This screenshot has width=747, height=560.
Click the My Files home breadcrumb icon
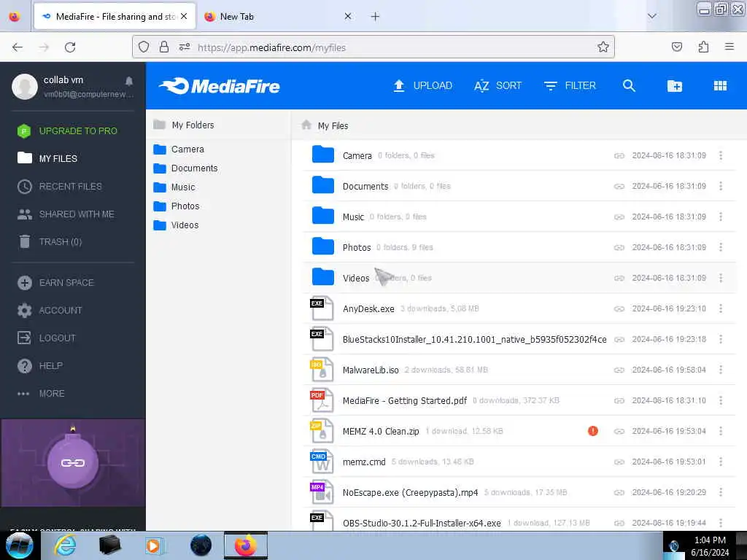coord(306,125)
